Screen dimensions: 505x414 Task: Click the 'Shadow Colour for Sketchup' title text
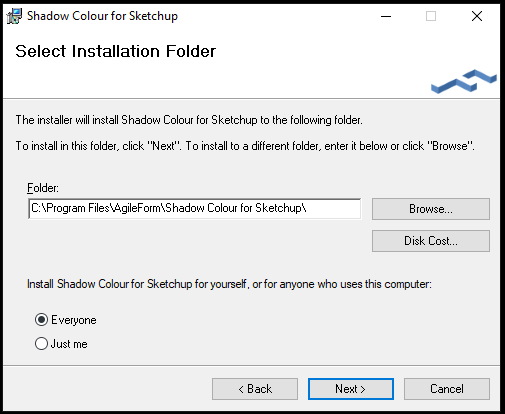pos(102,16)
